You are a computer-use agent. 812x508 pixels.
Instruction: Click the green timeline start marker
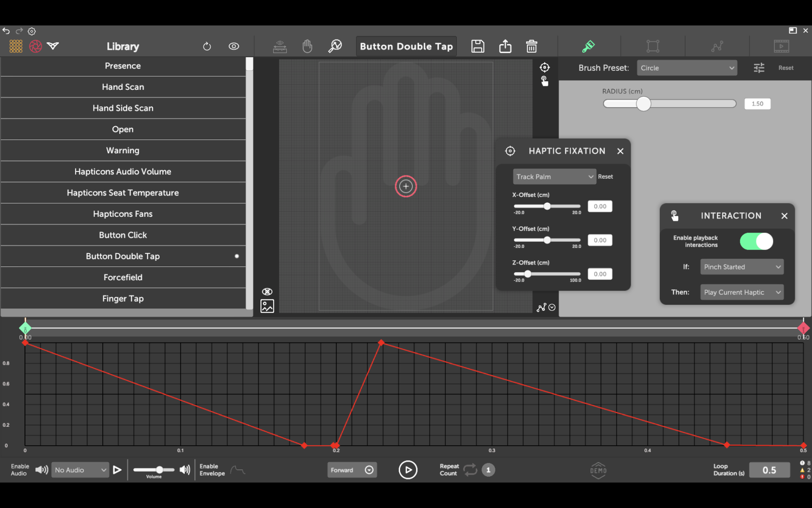tap(25, 328)
